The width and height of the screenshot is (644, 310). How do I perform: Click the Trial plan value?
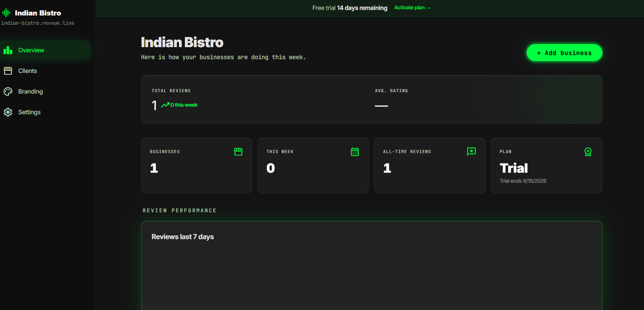[514, 168]
